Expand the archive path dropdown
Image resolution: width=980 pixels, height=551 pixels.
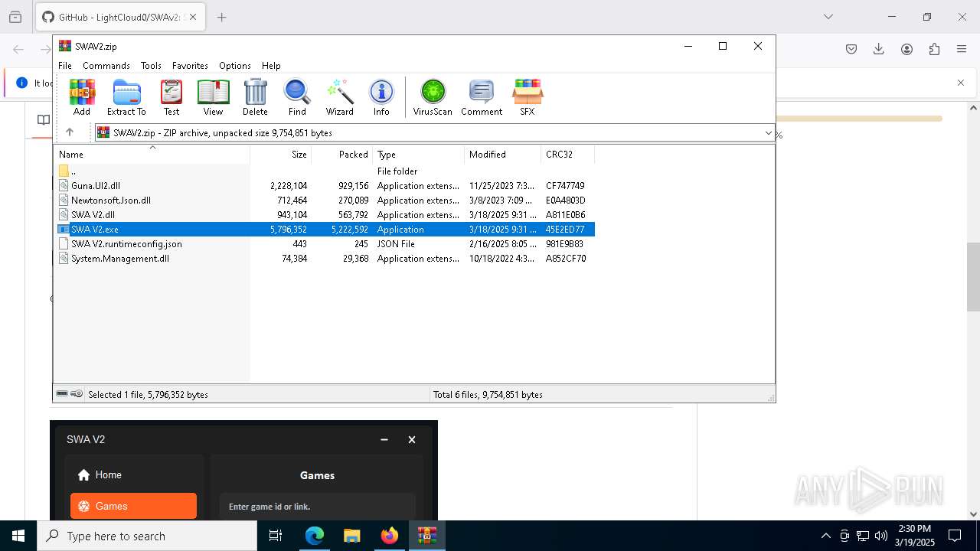(768, 133)
